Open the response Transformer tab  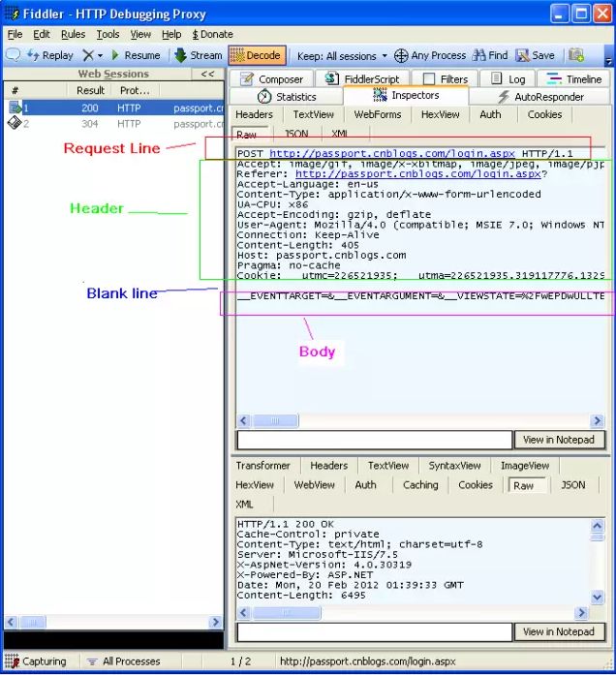(262, 466)
